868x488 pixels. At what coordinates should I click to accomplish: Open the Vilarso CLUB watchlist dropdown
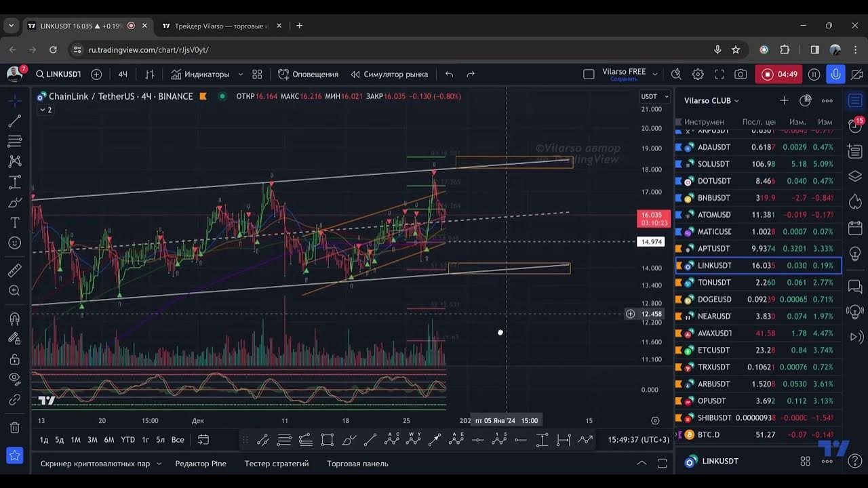tap(711, 100)
